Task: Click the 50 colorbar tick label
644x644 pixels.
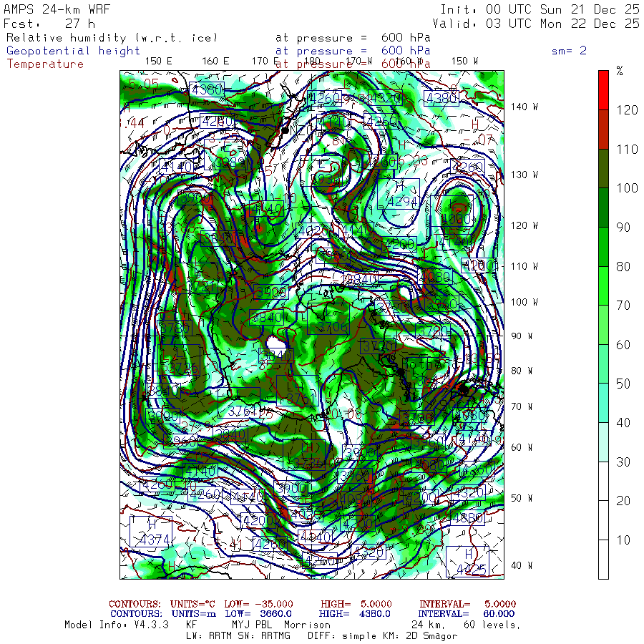Action: 623,384
